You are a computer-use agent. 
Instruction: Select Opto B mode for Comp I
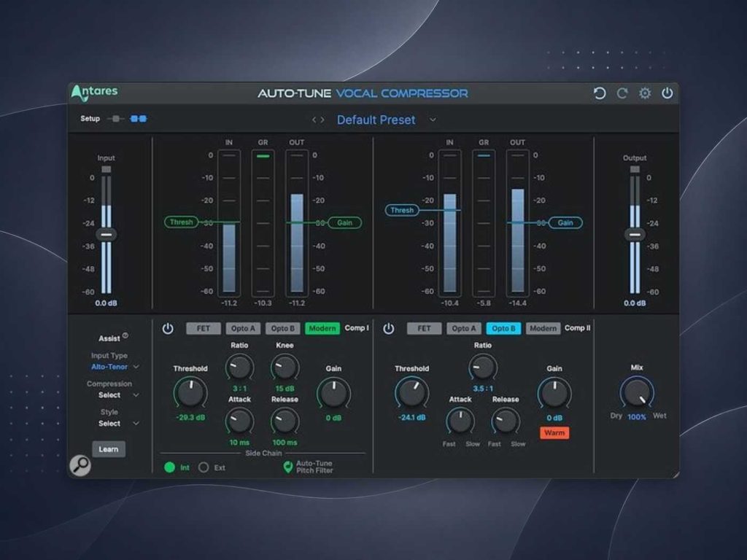282,329
